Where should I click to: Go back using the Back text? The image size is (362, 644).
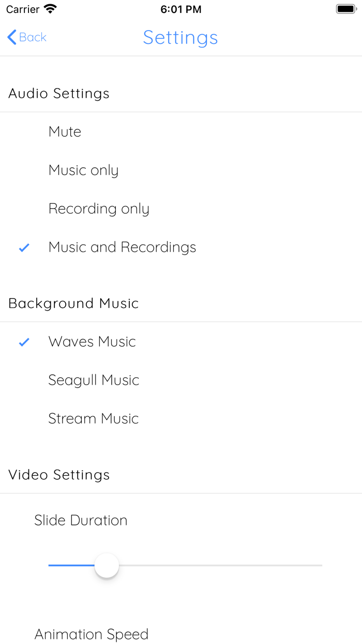tap(33, 37)
